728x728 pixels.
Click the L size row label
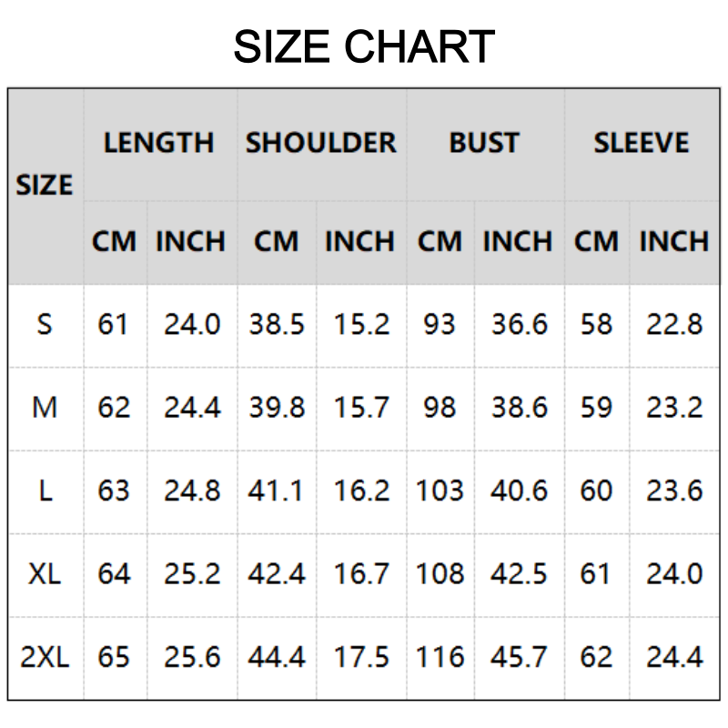coord(45,491)
